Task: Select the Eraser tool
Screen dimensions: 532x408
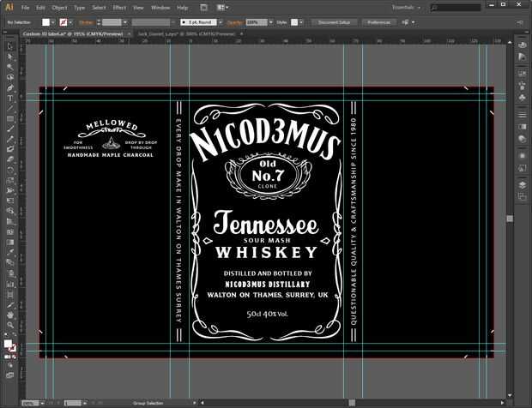Action: pyautogui.click(x=10, y=159)
